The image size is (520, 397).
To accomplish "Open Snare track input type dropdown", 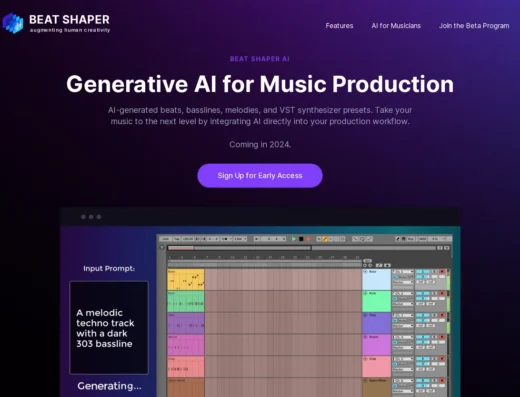I will pos(403,337).
